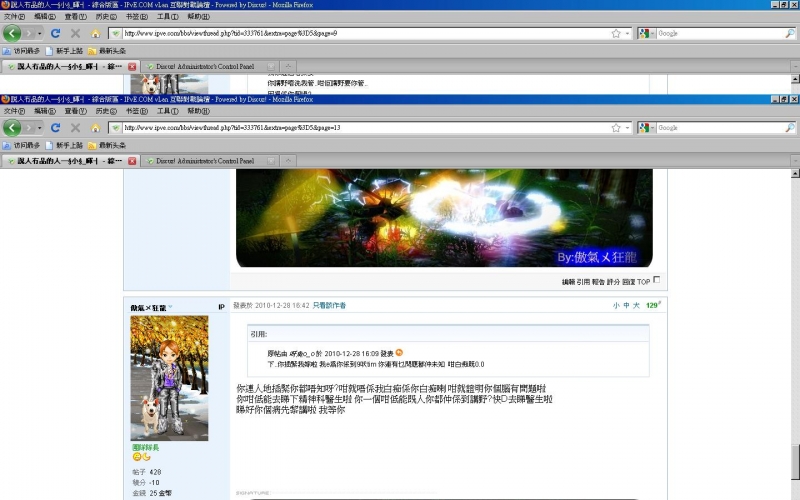This screenshot has width=800, height=500.
Task: Open the 編輯 menu in front window
Action: (45, 111)
